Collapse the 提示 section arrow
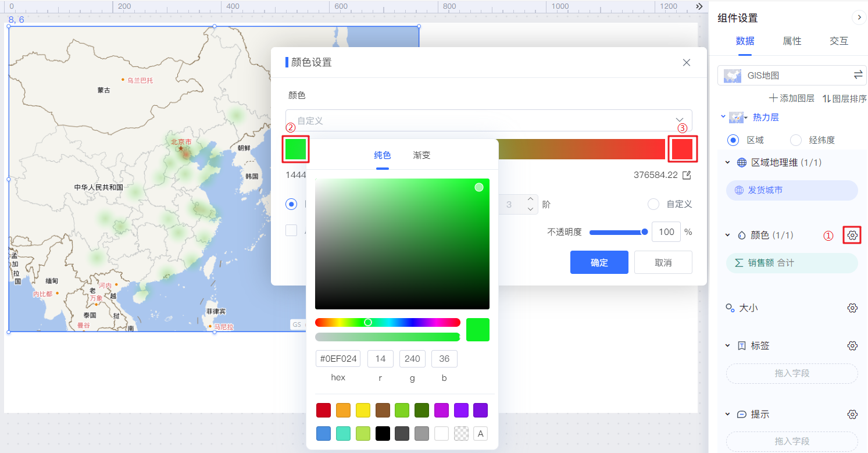This screenshot has height=453, width=868. [x=727, y=414]
